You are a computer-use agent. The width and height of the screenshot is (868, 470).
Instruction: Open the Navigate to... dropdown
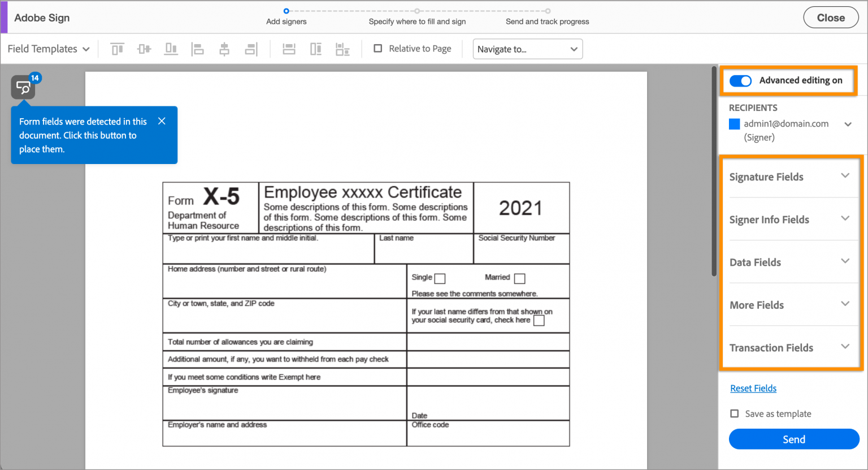(527, 49)
